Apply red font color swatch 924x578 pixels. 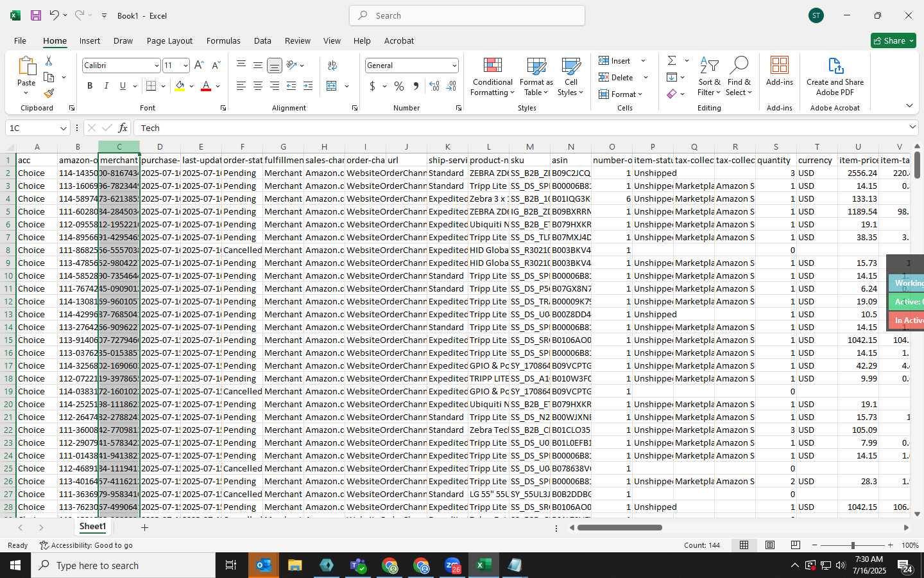point(206,86)
